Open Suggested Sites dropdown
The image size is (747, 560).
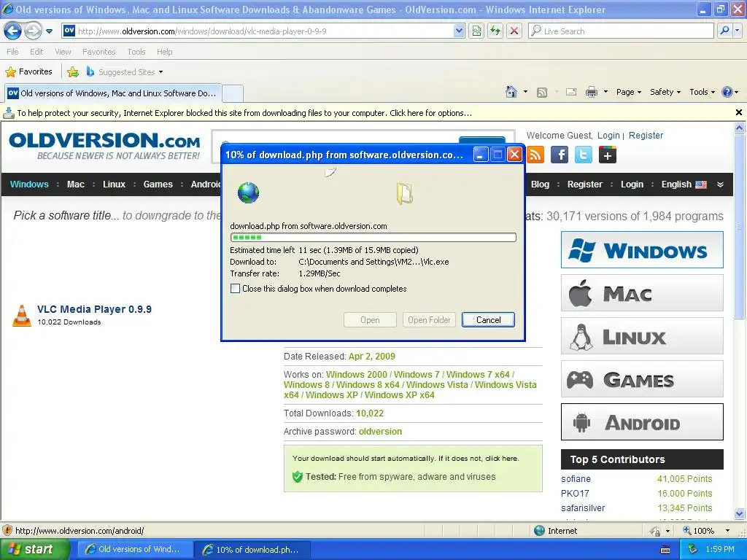[125, 72]
